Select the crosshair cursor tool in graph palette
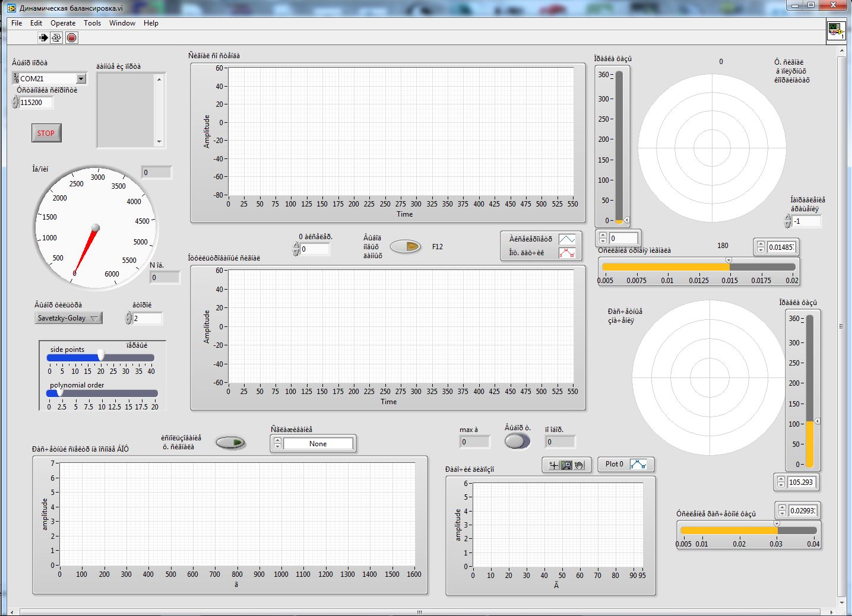The image size is (852, 616). click(x=553, y=465)
